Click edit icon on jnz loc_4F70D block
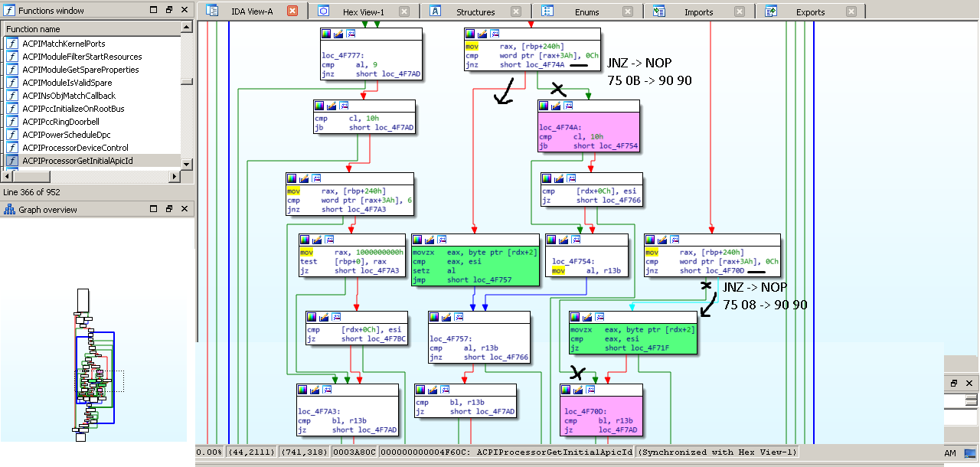This screenshot has height=467, width=980. click(x=662, y=240)
